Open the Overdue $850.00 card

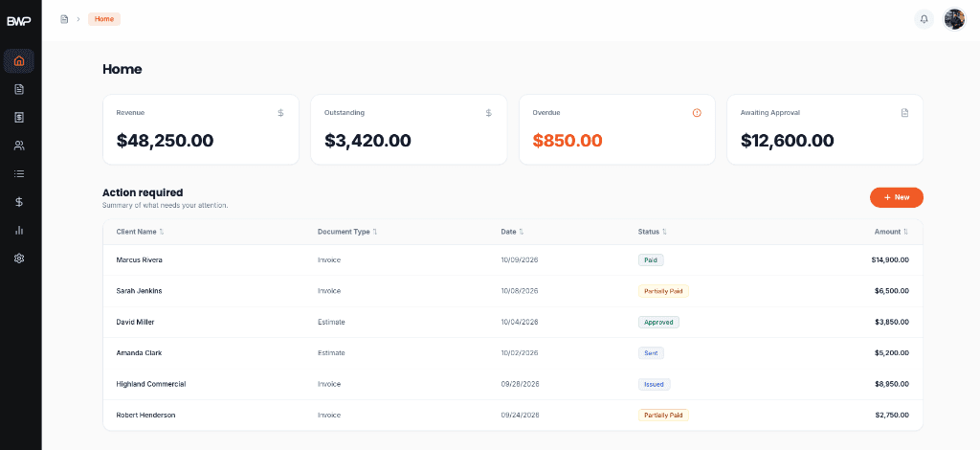coord(617,129)
